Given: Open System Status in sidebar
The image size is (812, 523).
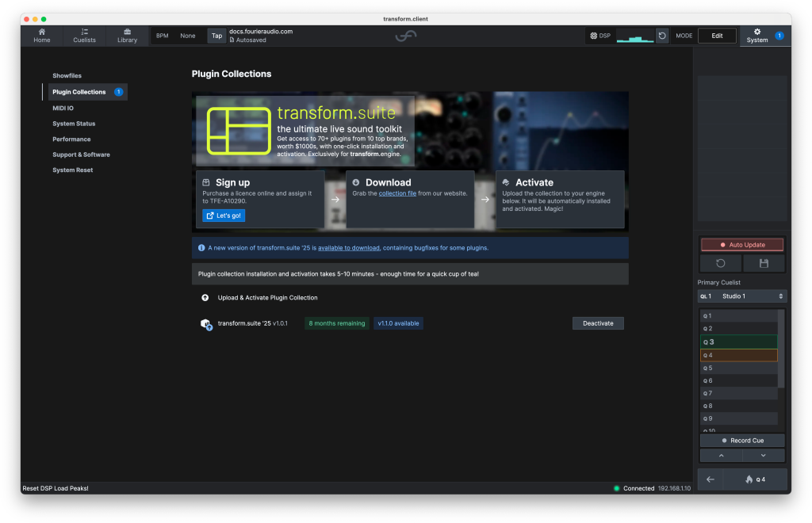Looking at the screenshot, I should pyautogui.click(x=74, y=124).
